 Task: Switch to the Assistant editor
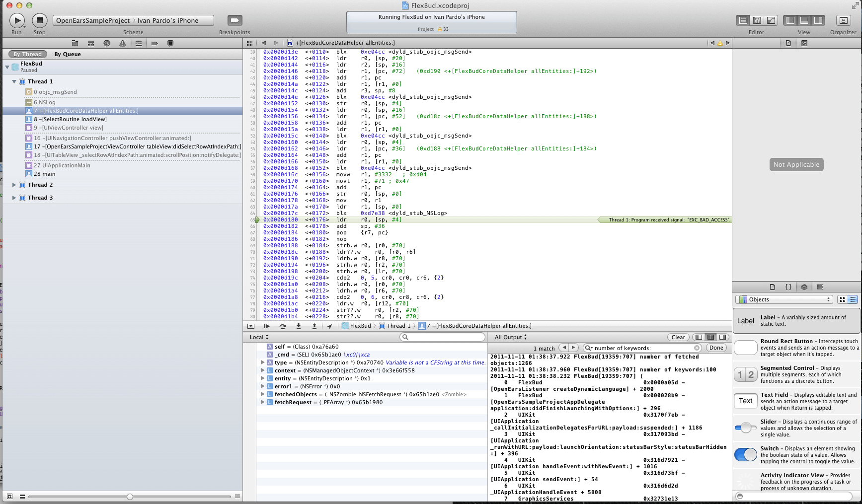point(757,20)
